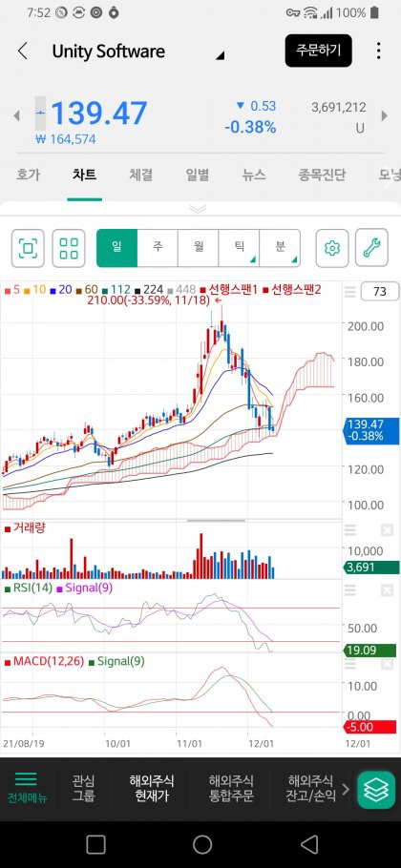Tap the battery icon in status bar
This screenshot has width=401, height=868.
[375, 12]
